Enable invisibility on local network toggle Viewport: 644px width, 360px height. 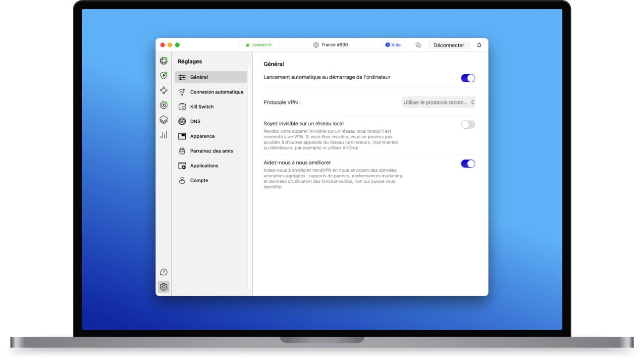(468, 125)
